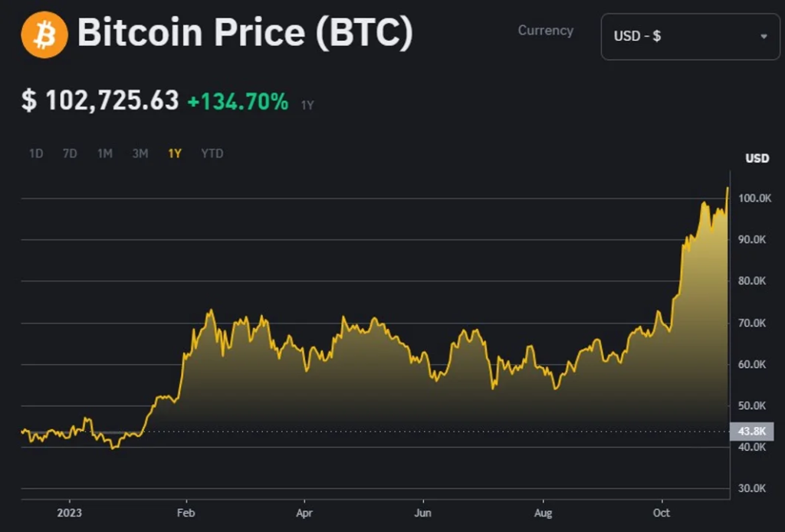This screenshot has width=785, height=532.
Task: Click the orange Bitcoin logo icon
Action: click(x=44, y=34)
